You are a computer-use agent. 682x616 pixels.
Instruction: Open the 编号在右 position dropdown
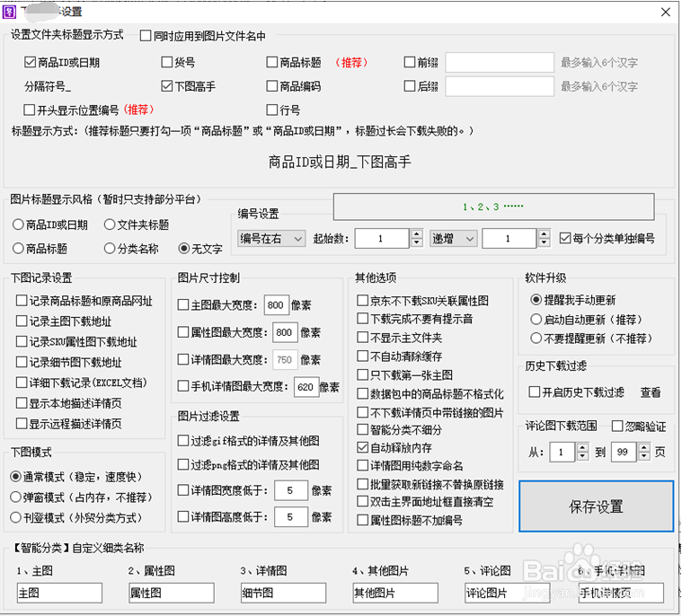[x=271, y=239]
